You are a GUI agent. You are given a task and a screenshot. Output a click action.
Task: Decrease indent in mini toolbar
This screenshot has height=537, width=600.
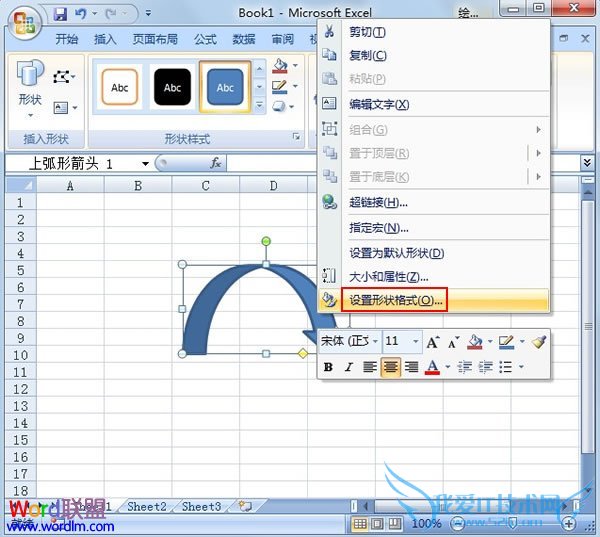465,367
